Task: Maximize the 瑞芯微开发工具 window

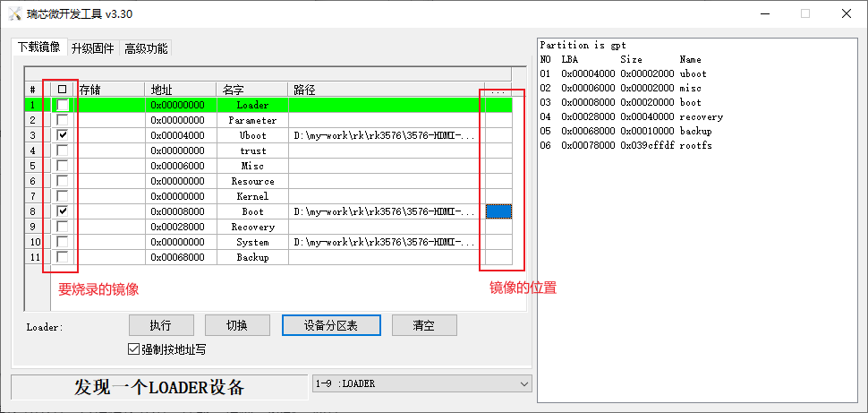Action: click(x=804, y=13)
